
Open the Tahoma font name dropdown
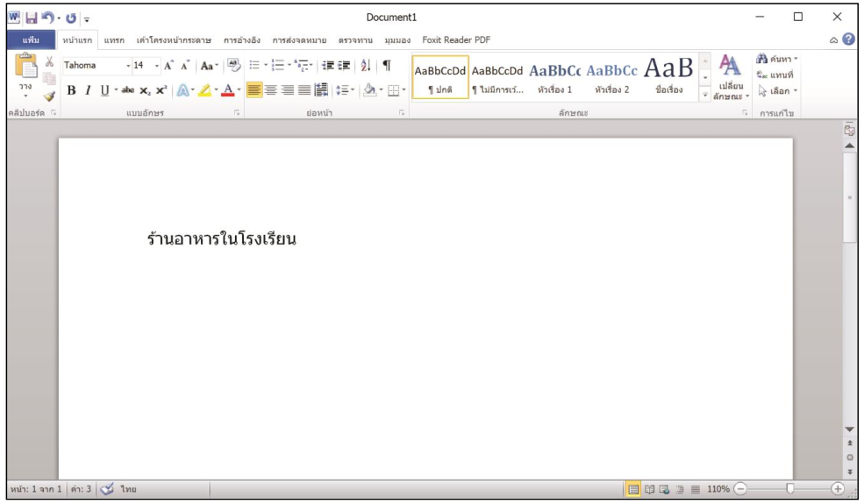point(128,66)
